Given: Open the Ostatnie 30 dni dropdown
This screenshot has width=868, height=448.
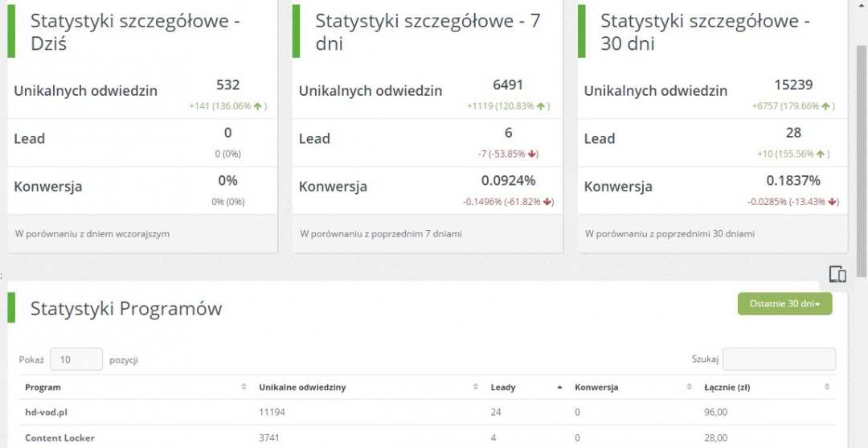Looking at the screenshot, I should 784,303.
